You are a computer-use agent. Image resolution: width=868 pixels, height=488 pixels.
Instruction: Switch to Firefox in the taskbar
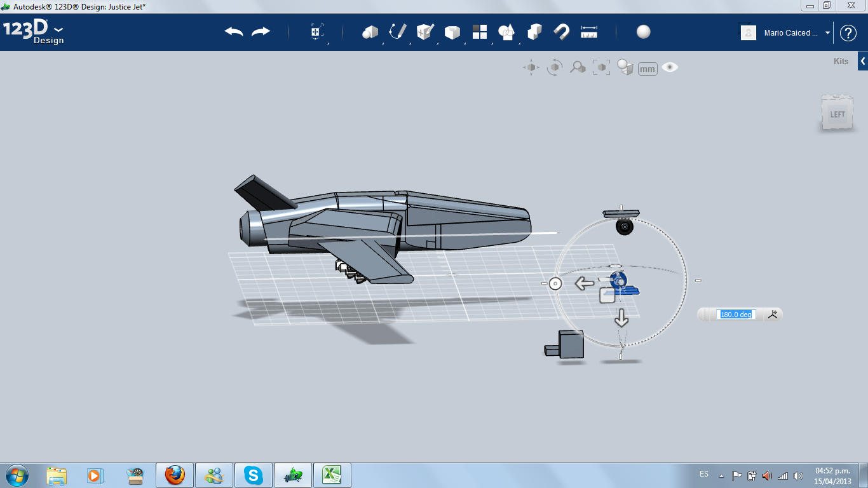pos(175,475)
